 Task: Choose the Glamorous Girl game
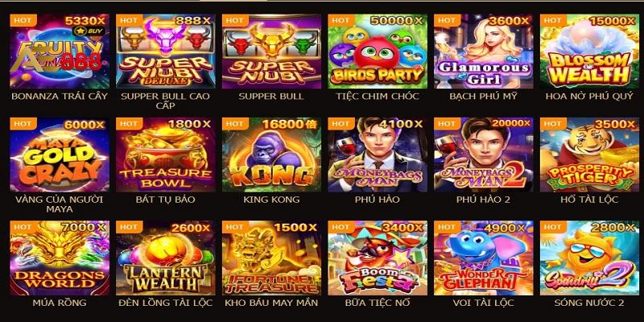[x=484, y=52]
